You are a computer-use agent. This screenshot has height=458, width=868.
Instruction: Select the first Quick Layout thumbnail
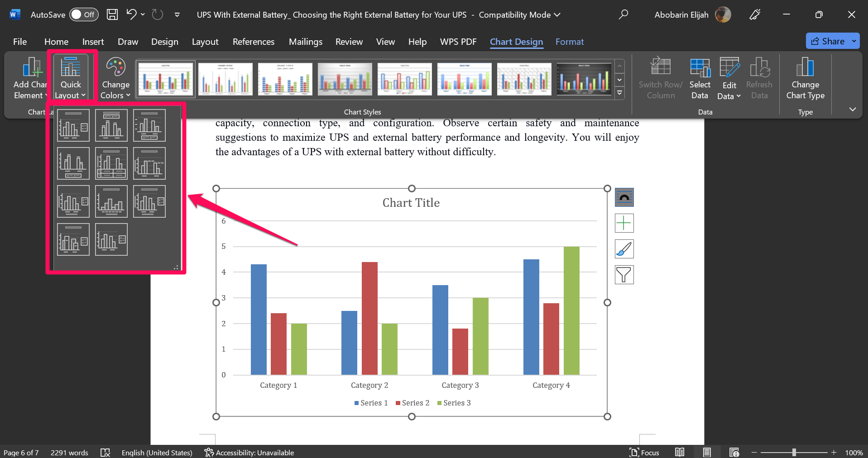click(x=73, y=125)
